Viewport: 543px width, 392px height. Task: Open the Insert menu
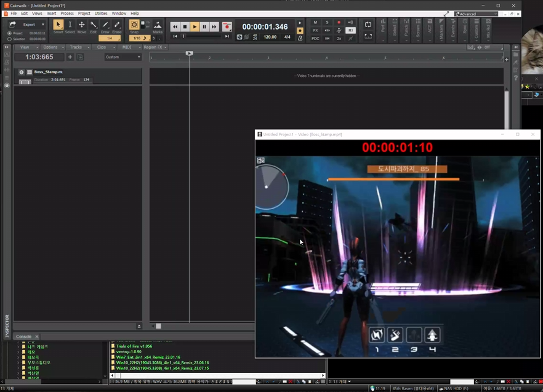[x=51, y=14]
